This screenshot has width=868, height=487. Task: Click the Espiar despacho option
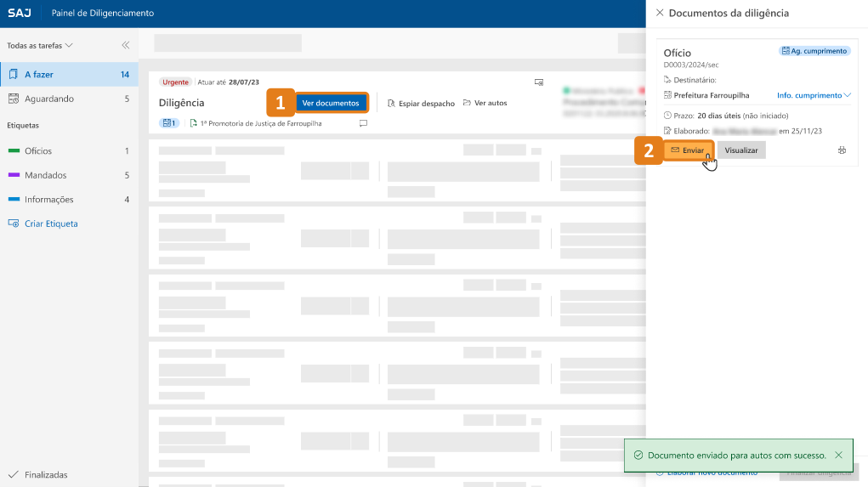[x=421, y=103]
